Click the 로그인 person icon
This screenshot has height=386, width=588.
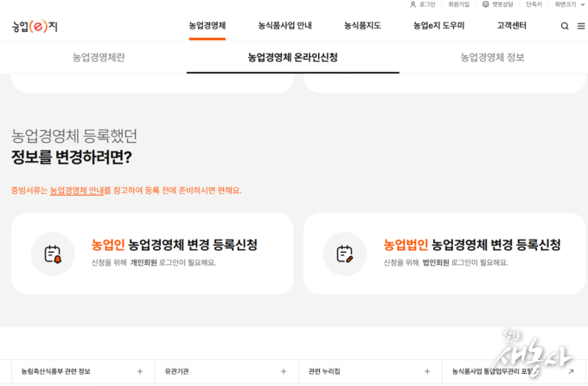point(413,4)
